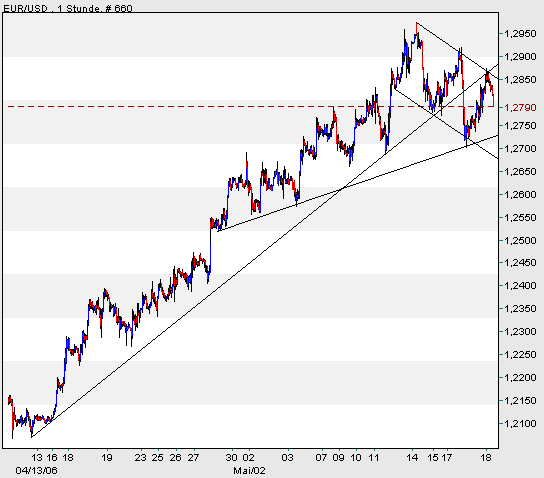Select the 1,2400 price axis label
544x478 pixels.
[520, 285]
